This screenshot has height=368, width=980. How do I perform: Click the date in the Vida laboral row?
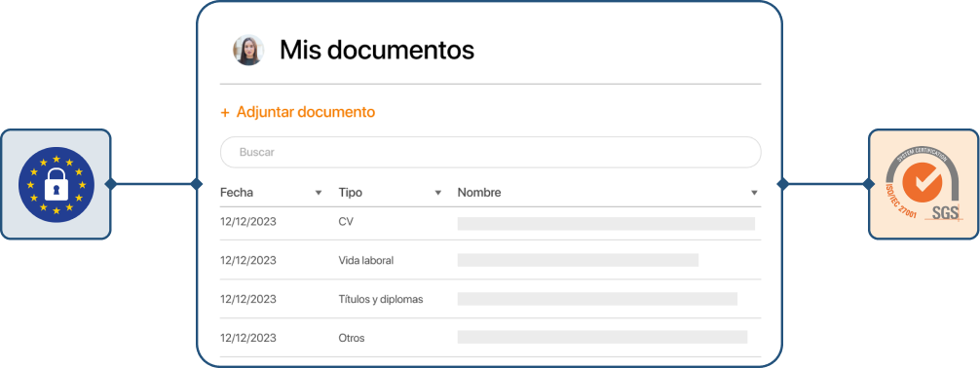(x=248, y=261)
